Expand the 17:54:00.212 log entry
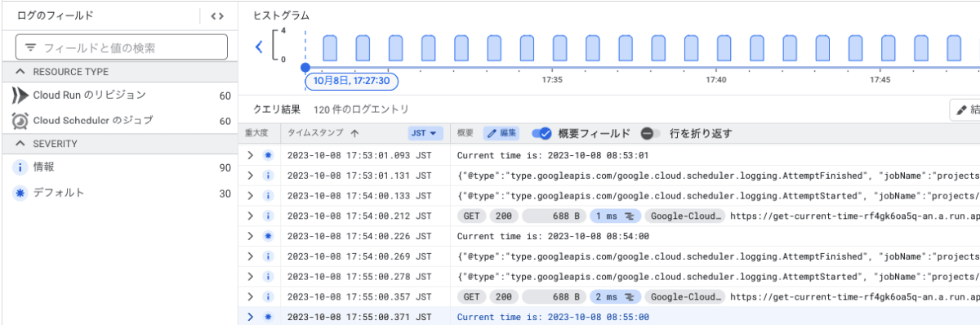 pyautogui.click(x=251, y=216)
